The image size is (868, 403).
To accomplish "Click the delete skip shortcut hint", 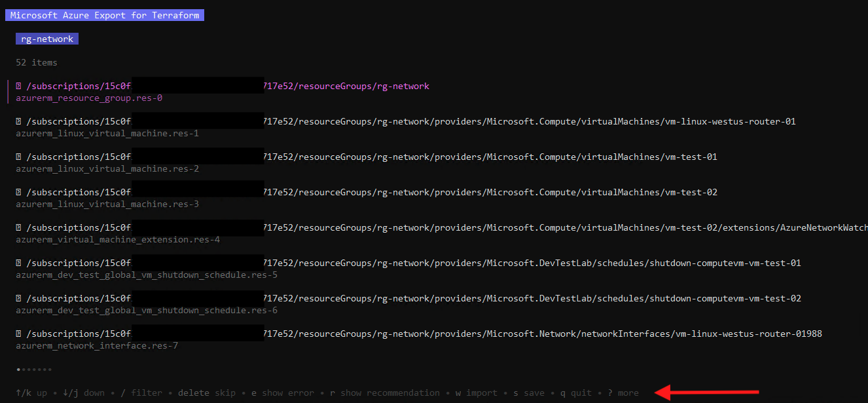I will tap(207, 393).
